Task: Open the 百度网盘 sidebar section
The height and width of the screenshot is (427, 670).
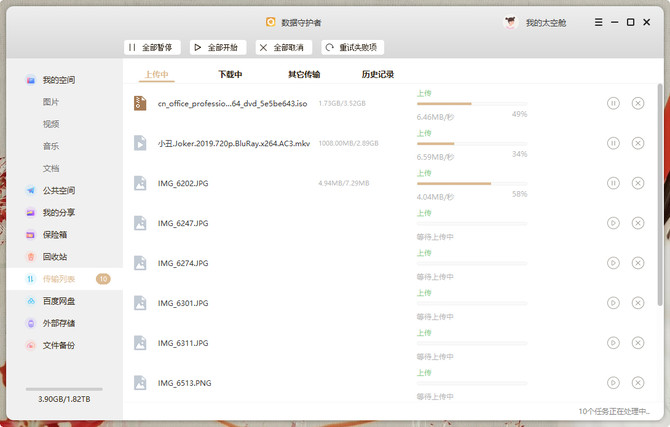Action: click(x=58, y=301)
